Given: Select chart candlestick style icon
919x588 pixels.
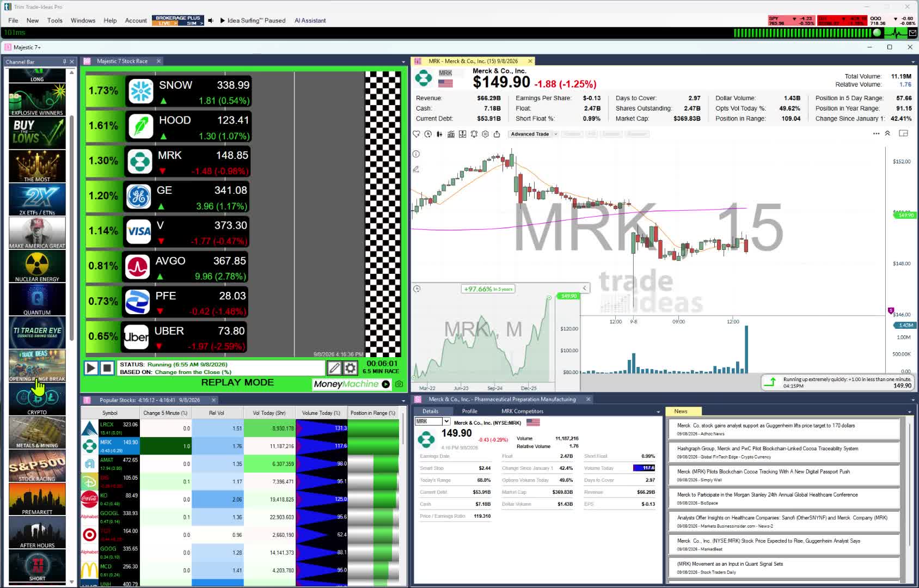Looking at the screenshot, I should tap(439, 134).
